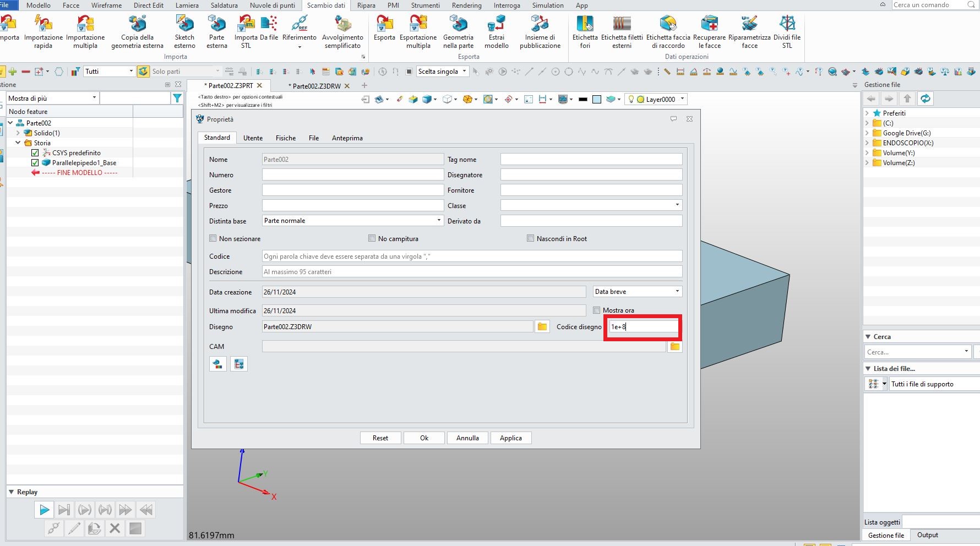Image resolution: width=980 pixels, height=546 pixels.
Task: Toggle No campitura checkbox
Action: click(372, 238)
